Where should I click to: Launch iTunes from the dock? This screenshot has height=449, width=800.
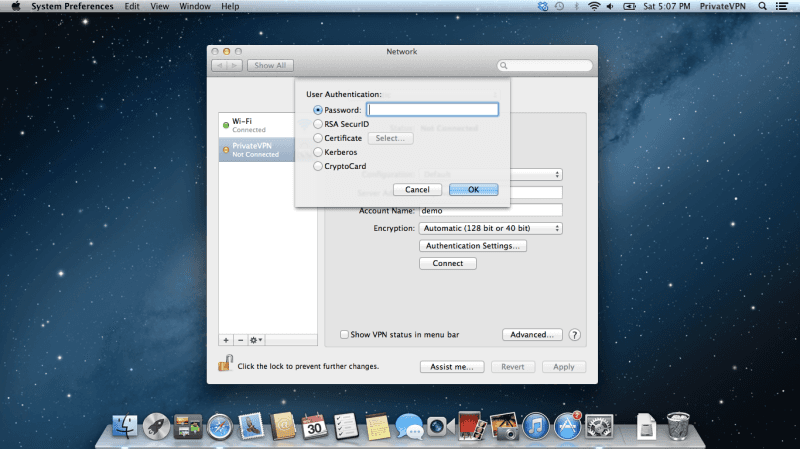tap(537, 427)
